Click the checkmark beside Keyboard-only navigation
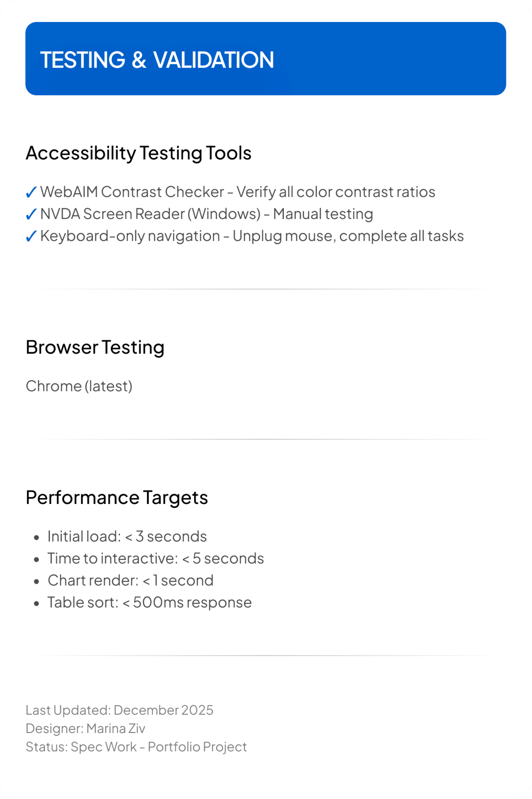Image resolution: width=532 pixels, height=799 pixels. 31,236
